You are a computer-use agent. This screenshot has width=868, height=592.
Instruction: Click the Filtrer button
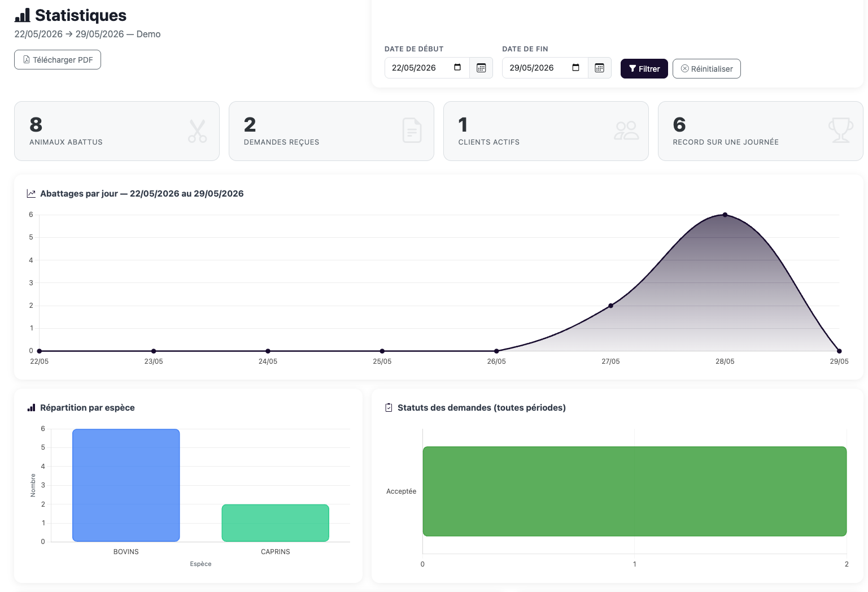pyautogui.click(x=644, y=69)
